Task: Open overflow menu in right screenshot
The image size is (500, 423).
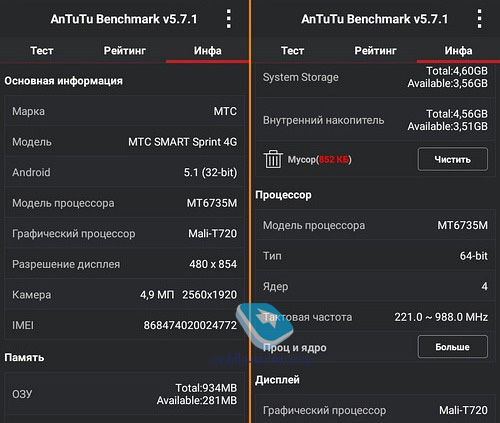Action: coord(479,19)
